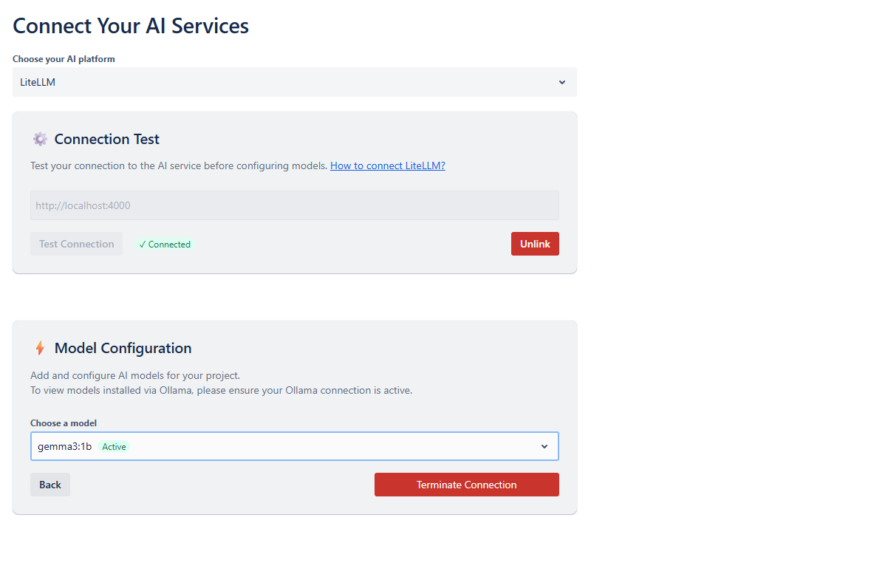Click the chevron arrow on the model selector
Image resolution: width=871 pixels, height=588 pixels.
pos(544,446)
